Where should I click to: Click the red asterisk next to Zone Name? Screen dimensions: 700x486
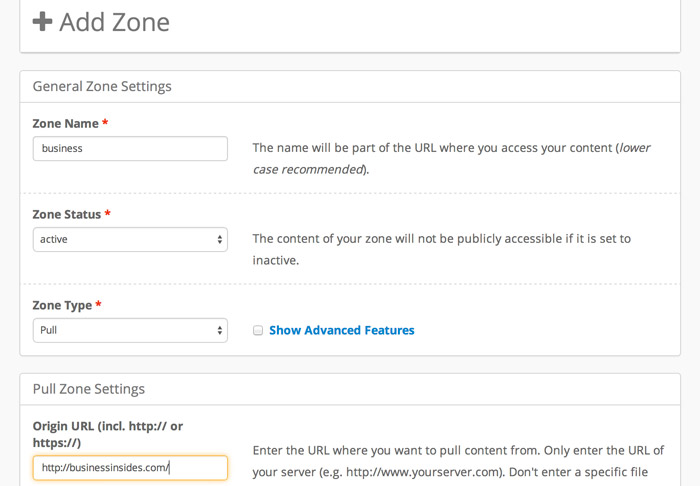click(105, 124)
